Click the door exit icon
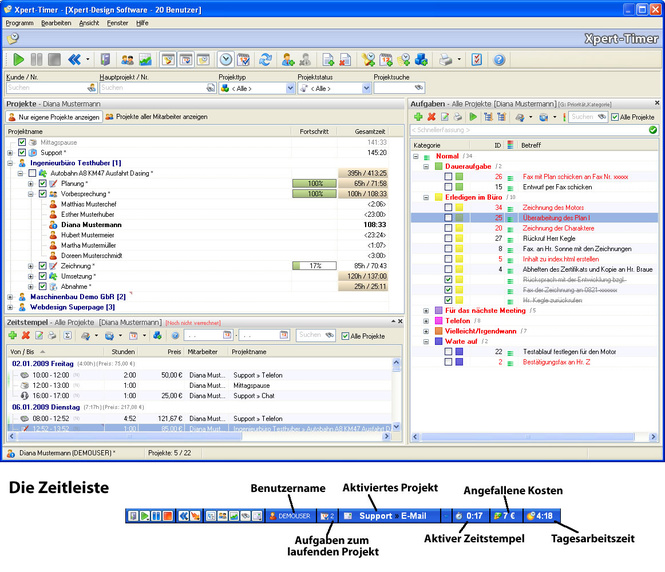The image size is (665, 572). pos(105,60)
